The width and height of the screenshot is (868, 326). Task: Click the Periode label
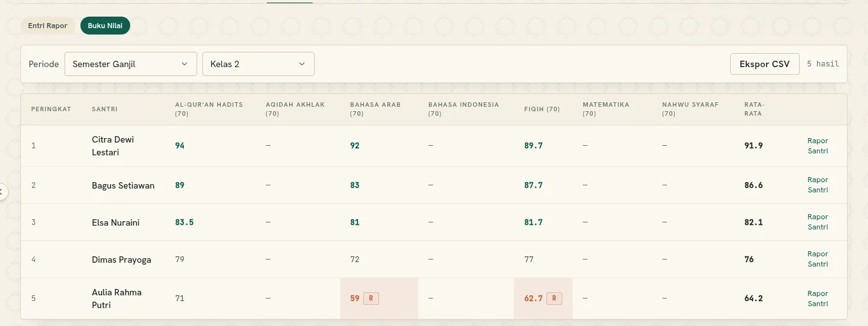point(44,64)
